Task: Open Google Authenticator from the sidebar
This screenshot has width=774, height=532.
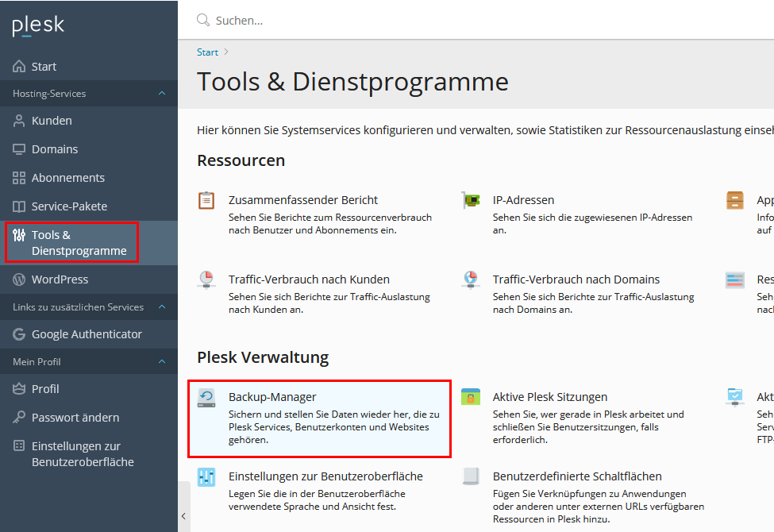Action: pos(87,334)
